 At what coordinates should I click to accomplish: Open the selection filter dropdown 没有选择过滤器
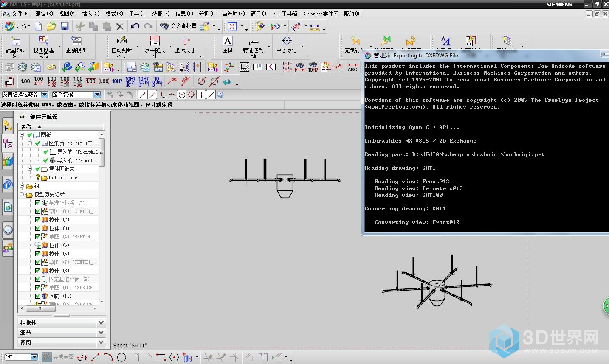coord(44,95)
